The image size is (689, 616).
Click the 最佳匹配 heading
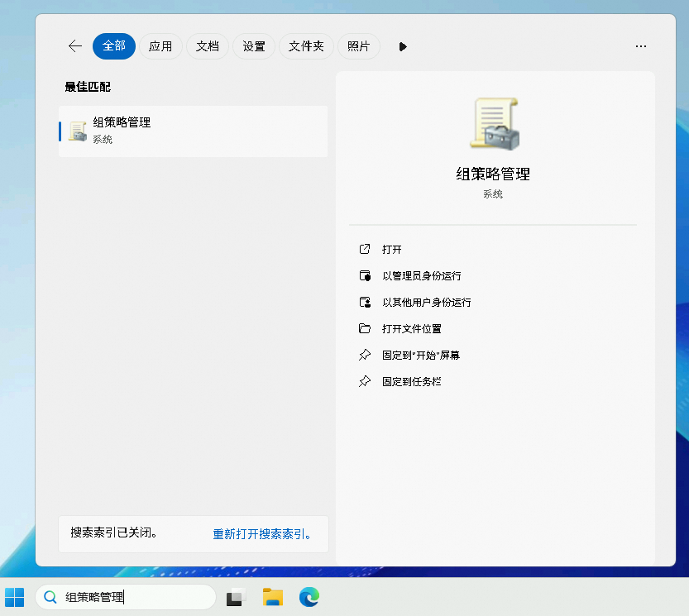click(88, 87)
